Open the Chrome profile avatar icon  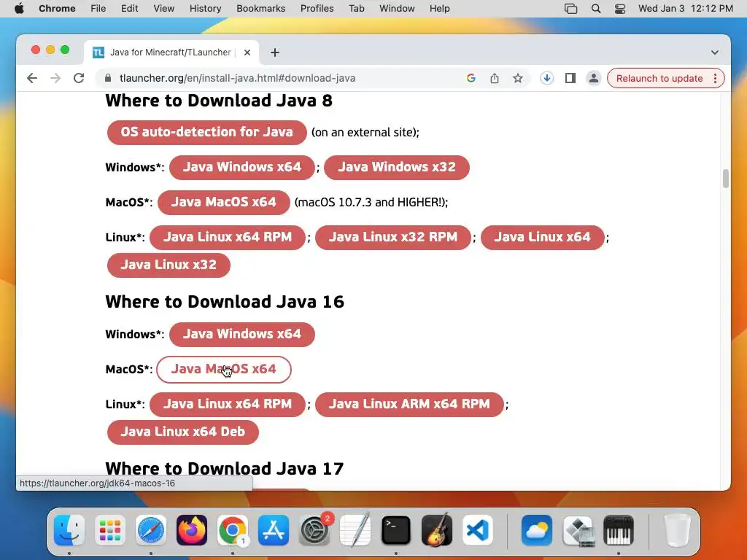pyautogui.click(x=594, y=78)
